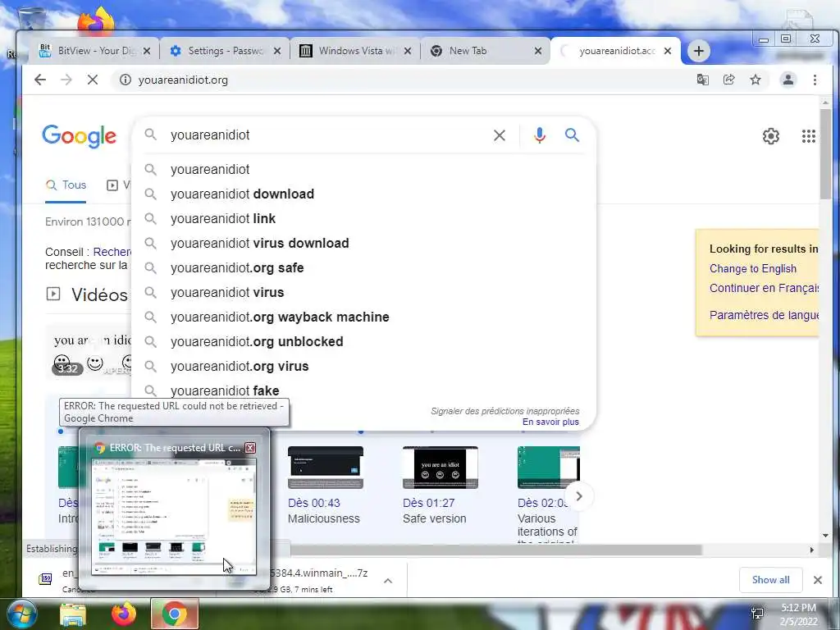Open Windows Start menu orb

(21, 614)
